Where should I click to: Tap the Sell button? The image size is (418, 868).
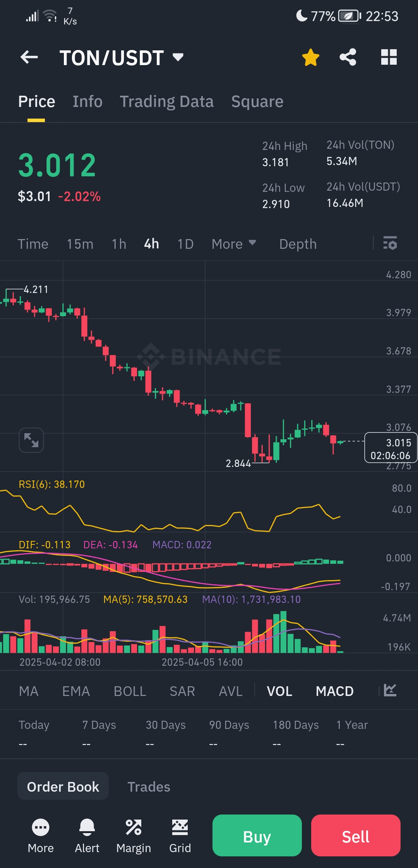[x=356, y=836]
